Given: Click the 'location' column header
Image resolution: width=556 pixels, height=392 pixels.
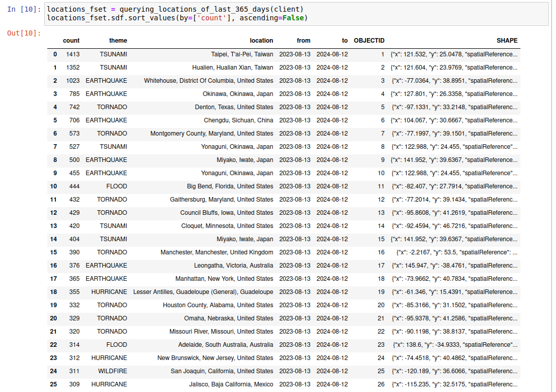Looking at the screenshot, I should pos(261,41).
